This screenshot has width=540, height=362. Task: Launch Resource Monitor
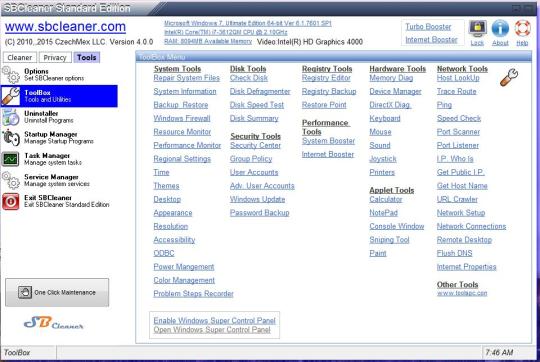182,132
